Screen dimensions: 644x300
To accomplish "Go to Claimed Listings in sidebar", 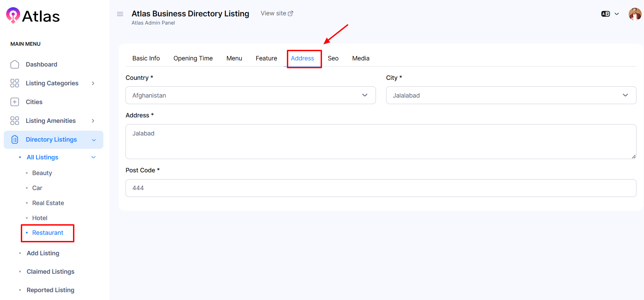I will click(50, 272).
